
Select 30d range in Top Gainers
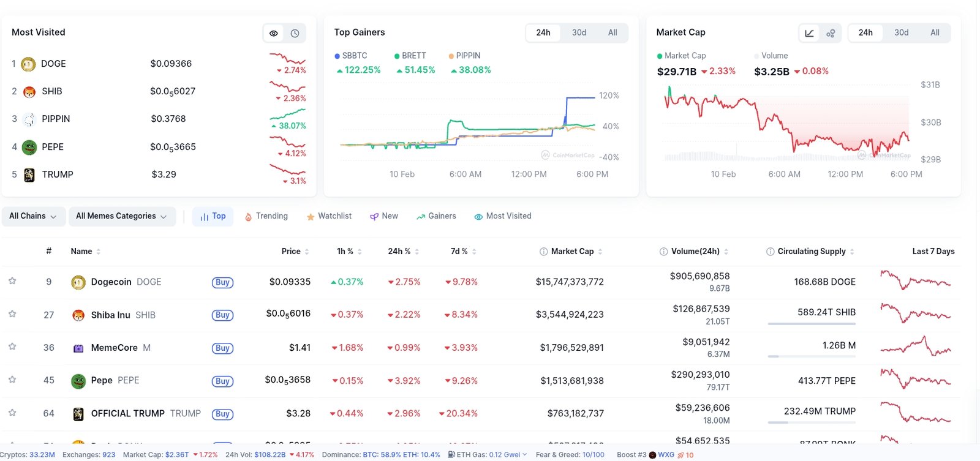tap(579, 32)
